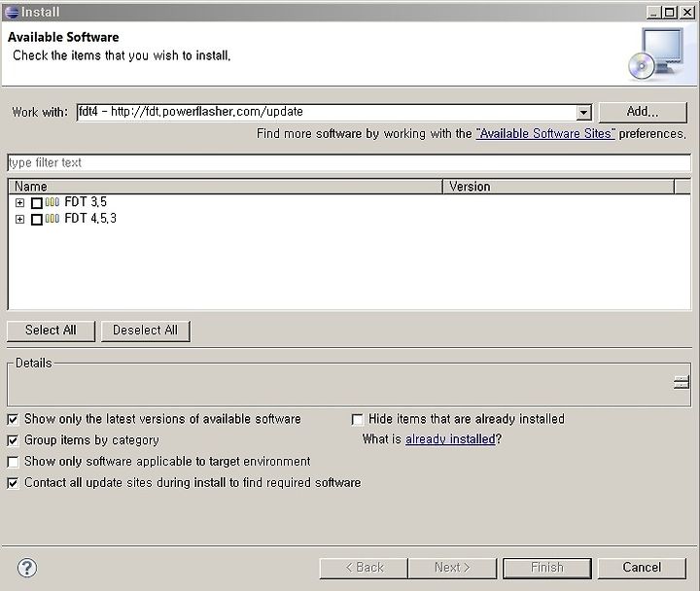Open the already installed link
This screenshot has height=591, width=700.
pyautogui.click(x=450, y=439)
